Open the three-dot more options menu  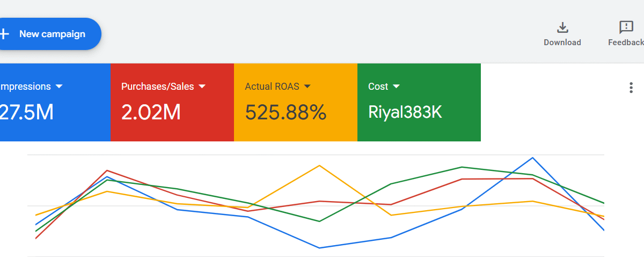pyautogui.click(x=631, y=88)
